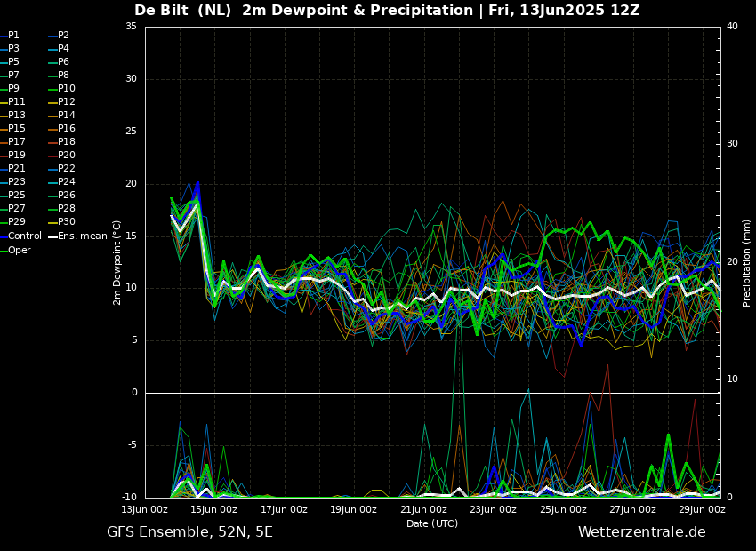Viewport: 756px width, 551px height.
Task: Click the 21Jun 00z date tick label
Action: (x=423, y=510)
